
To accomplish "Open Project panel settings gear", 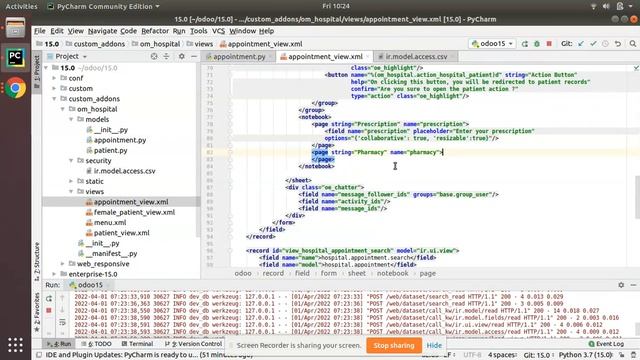I will (x=182, y=56).
